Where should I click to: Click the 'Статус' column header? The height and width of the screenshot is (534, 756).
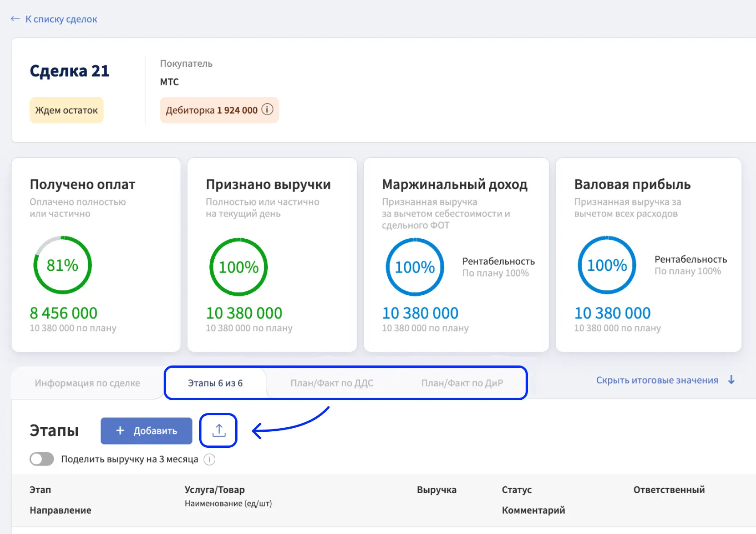pyautogui.click(x=517, y=490)
